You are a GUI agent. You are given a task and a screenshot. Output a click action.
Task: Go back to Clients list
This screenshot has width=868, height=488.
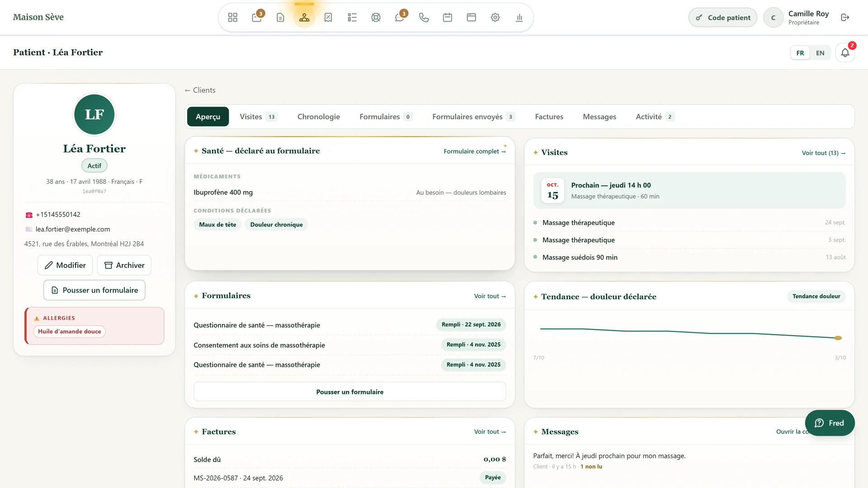click(200, 90)
